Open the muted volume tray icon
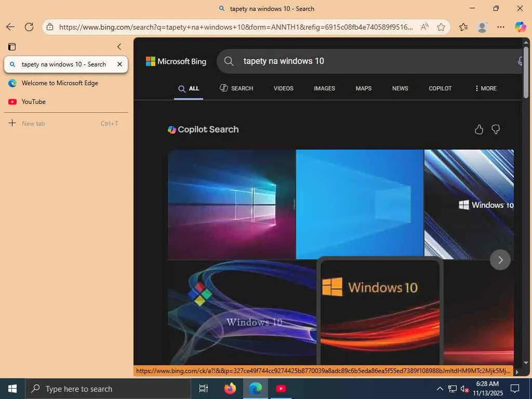 (x=464, y=389)
